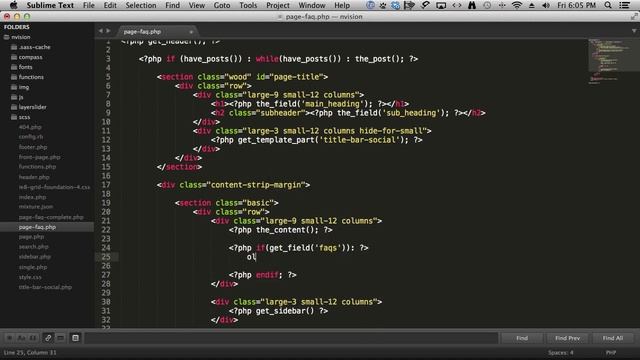Open the Tools menu
The width and height of the screenshot is (640, 360).
[x=248, y=5]
